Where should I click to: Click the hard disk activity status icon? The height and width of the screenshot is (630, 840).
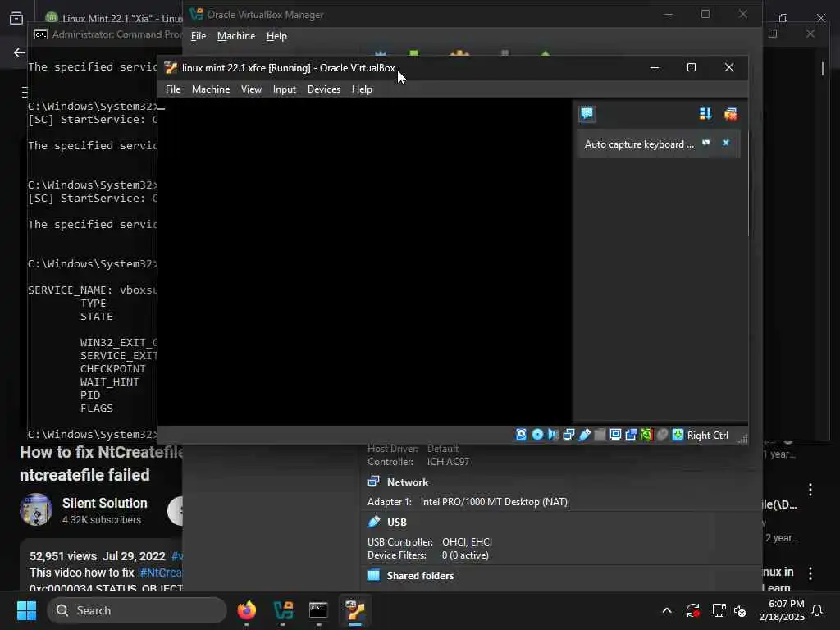pyautogui.click(x=521, y=435)
